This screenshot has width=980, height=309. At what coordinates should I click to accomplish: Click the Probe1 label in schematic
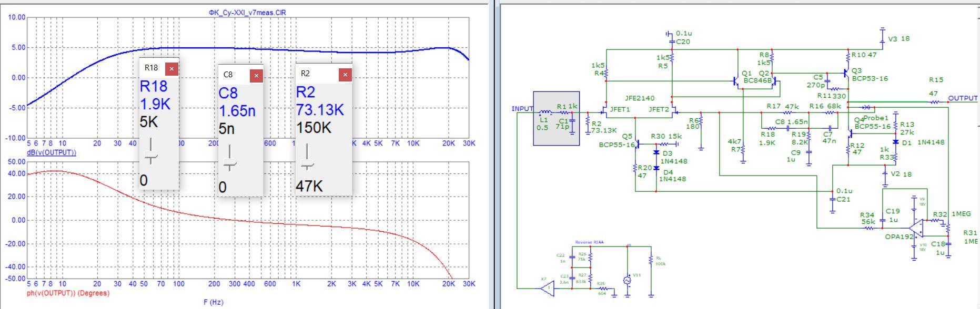875,118
